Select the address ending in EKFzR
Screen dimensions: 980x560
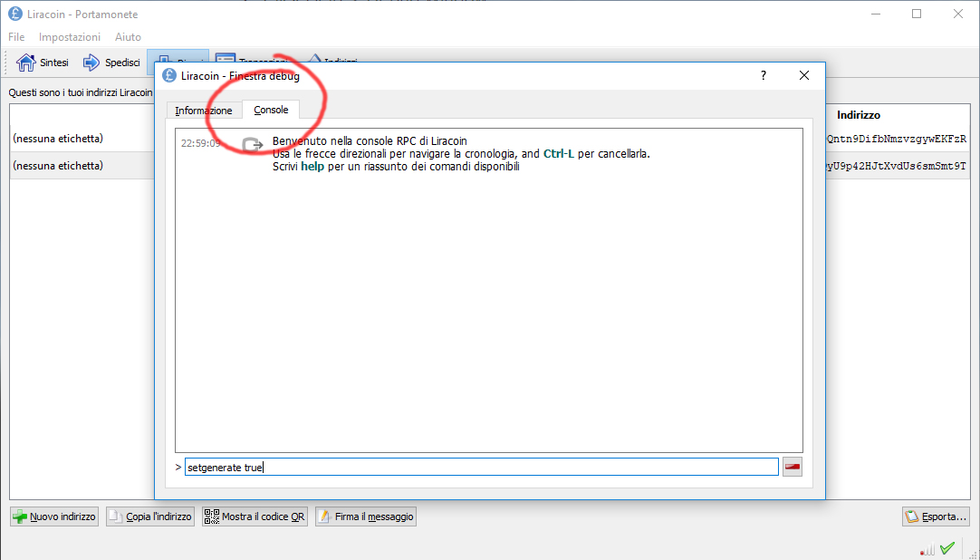897,139
